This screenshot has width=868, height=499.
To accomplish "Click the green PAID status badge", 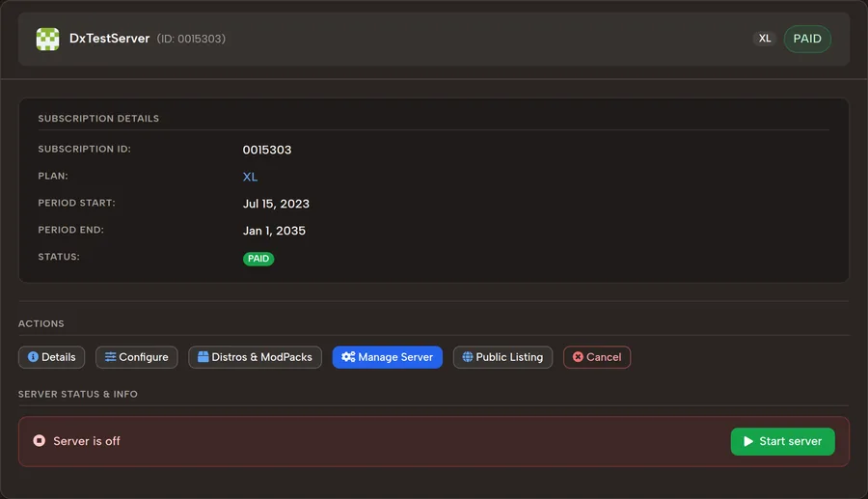I will coord(258,259).
